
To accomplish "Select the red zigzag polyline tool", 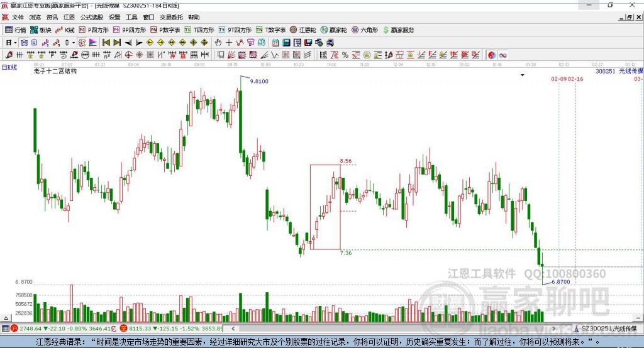I will click(240, 43).
